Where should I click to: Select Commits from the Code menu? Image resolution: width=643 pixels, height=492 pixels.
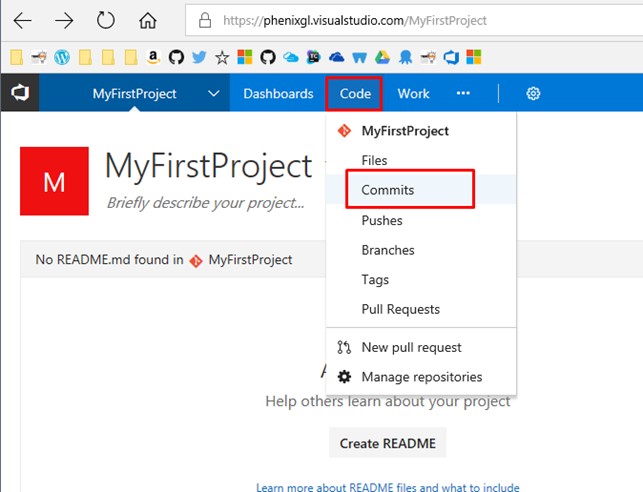click(388, 189)
